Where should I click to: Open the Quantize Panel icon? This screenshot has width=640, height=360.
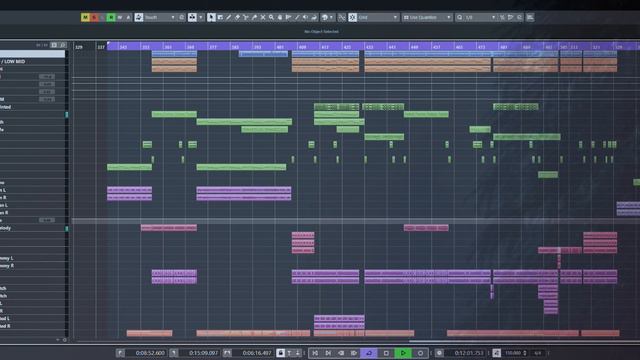519,17
